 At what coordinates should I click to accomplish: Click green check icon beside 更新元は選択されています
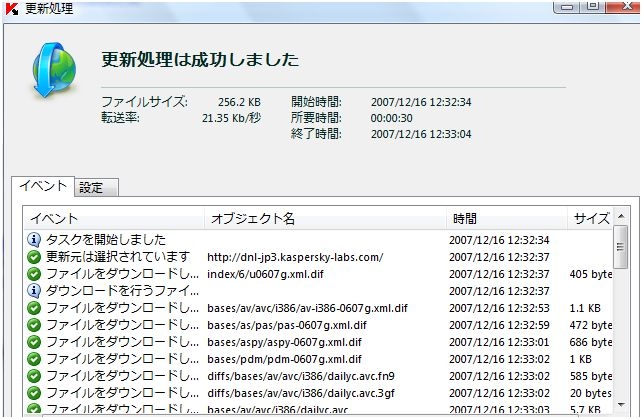tap(34, 257)
